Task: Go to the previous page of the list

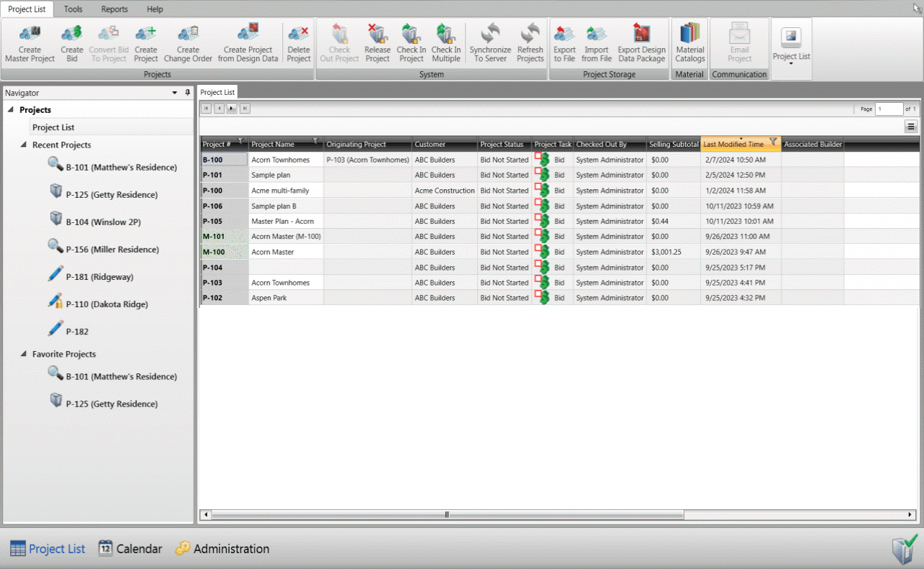Action: pos(219,109)
